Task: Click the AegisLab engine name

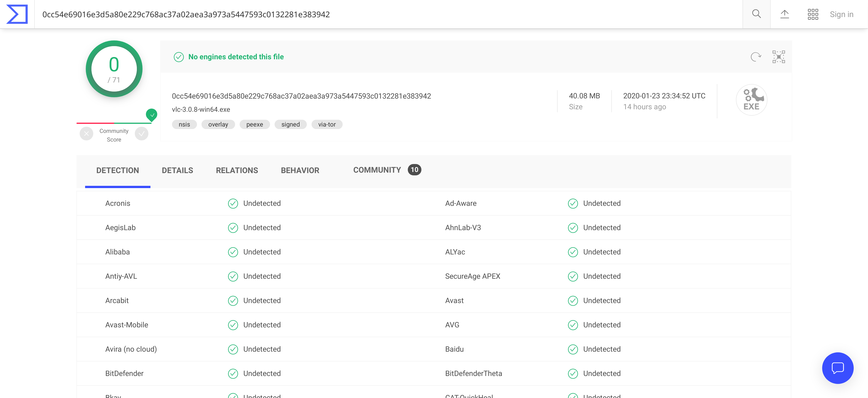Action: 120,228
